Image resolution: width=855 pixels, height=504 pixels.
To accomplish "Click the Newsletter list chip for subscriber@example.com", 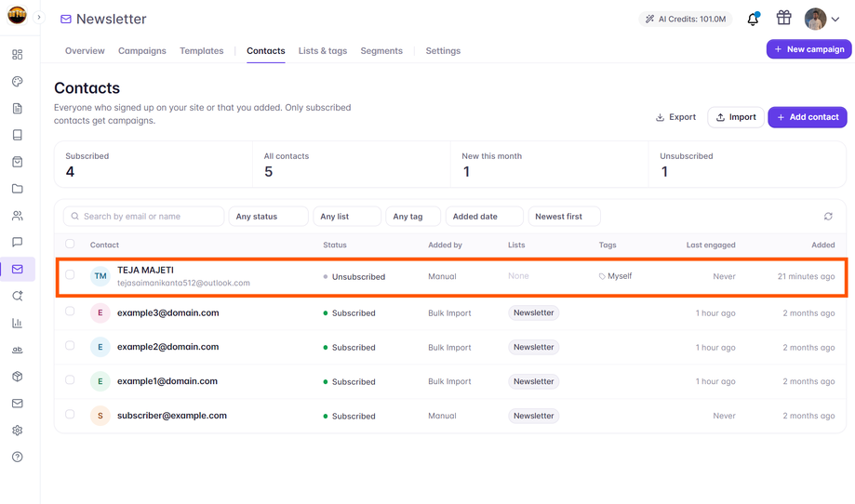I will [x=533, y=416].
